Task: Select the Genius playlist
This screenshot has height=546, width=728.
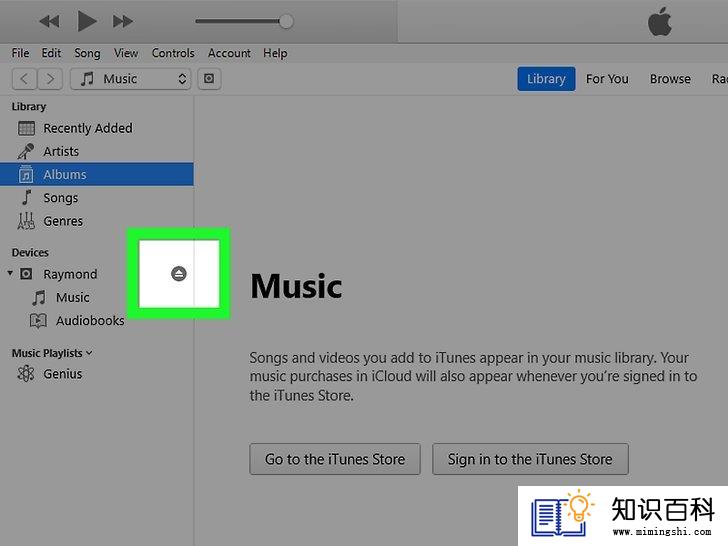Action: [63, 374]
